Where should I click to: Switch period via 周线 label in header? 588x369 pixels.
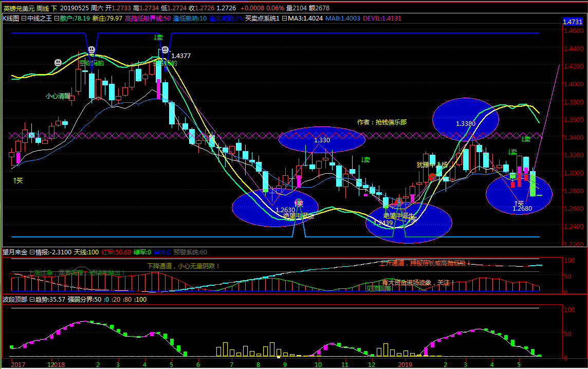point(43,8)
